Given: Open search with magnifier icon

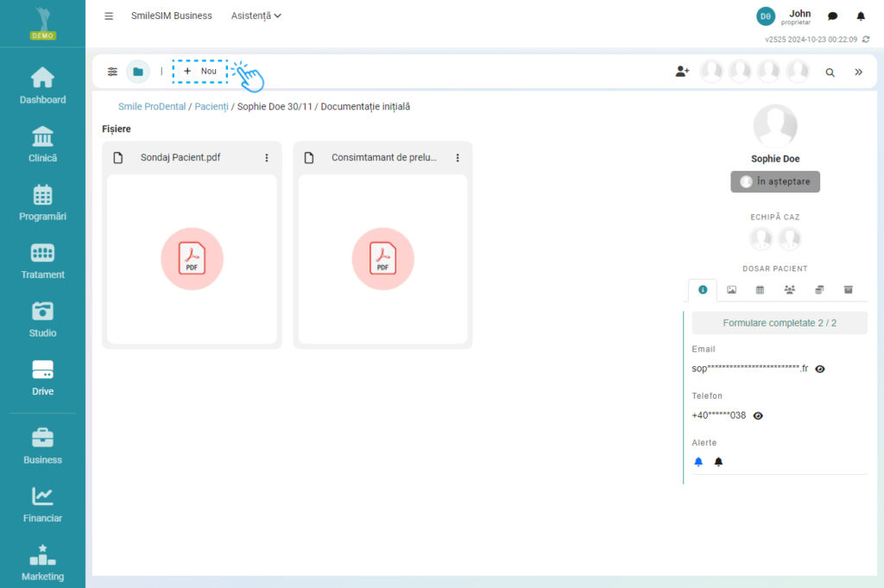Looking at the screenshot, I should [x=830, y=73].
